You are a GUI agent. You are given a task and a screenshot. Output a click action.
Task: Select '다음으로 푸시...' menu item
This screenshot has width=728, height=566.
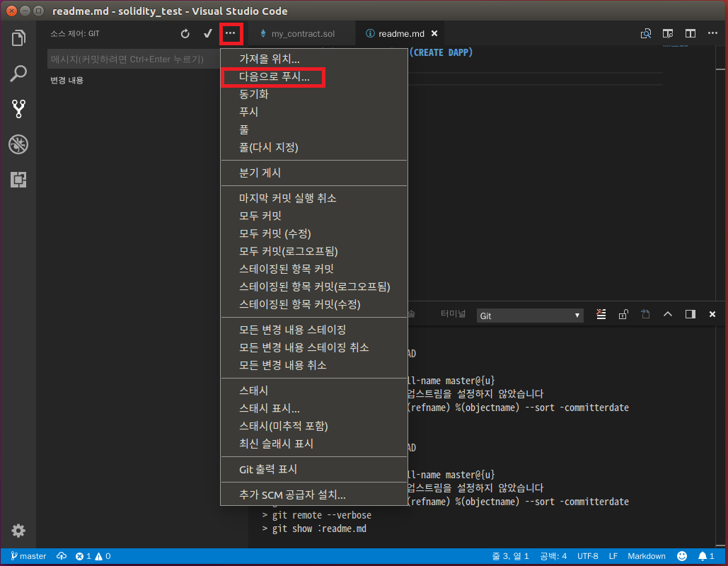[314, 76]
